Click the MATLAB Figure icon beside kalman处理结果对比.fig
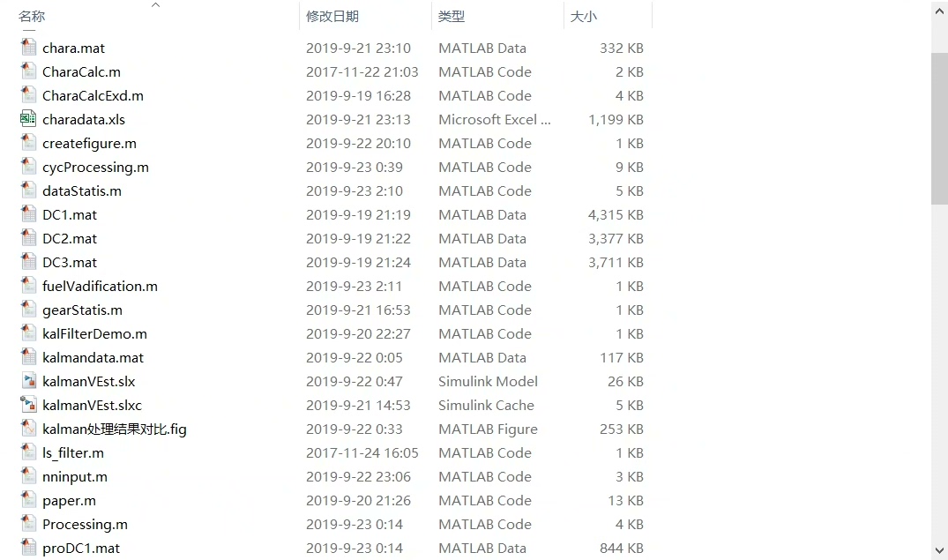This screenshot has width=948, height=560. pos(26,429)
